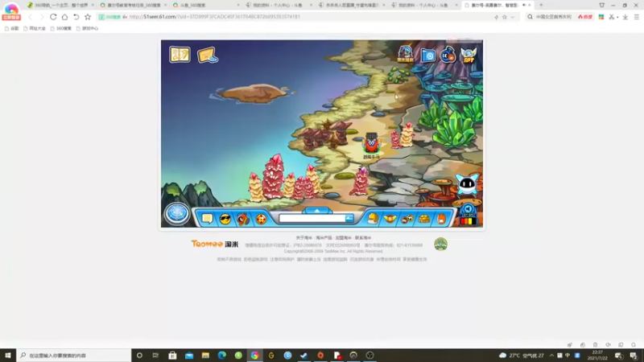Open the yellow chat bubble icon
The height and width of the screenshot is (362, 644).
click(x=208, y=219)
